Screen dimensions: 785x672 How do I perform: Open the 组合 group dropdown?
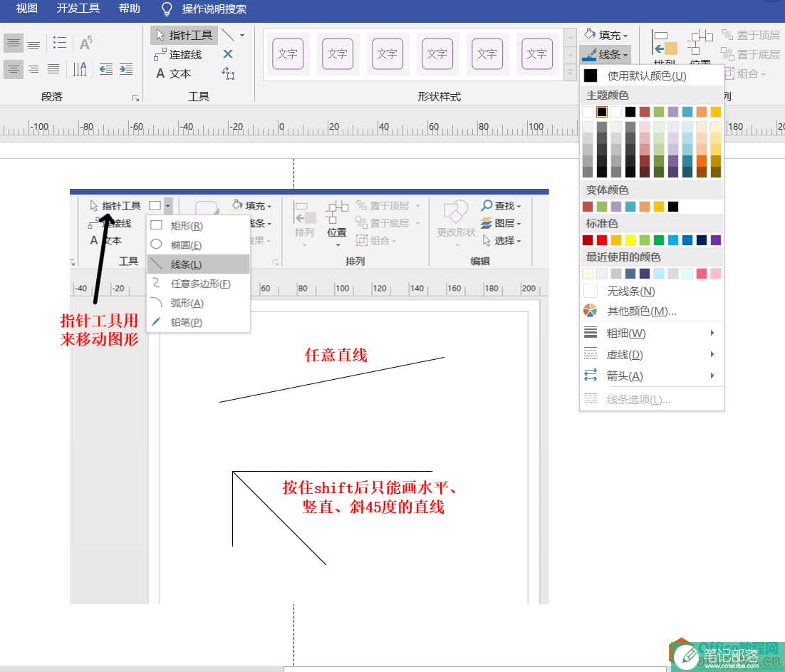[x=745, y=73]
